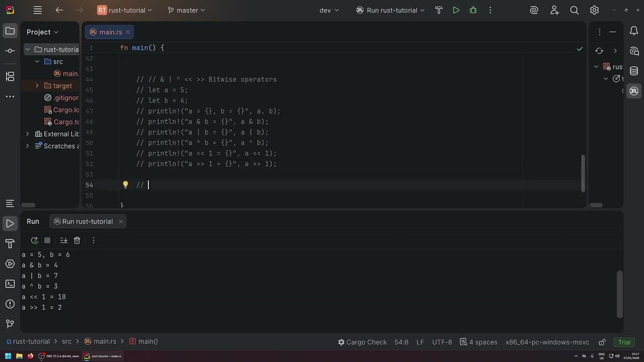
Task: Open the AI Assistant spiral icon in the top toolbar
Action: pos(534,10)
